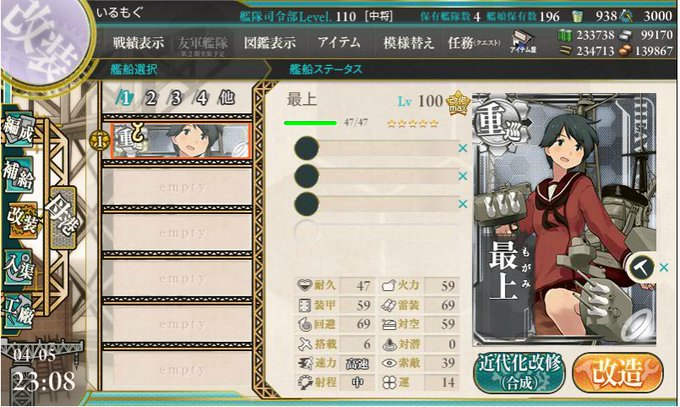Open the 入渠 docking sidebar icon

coord(18,266)
